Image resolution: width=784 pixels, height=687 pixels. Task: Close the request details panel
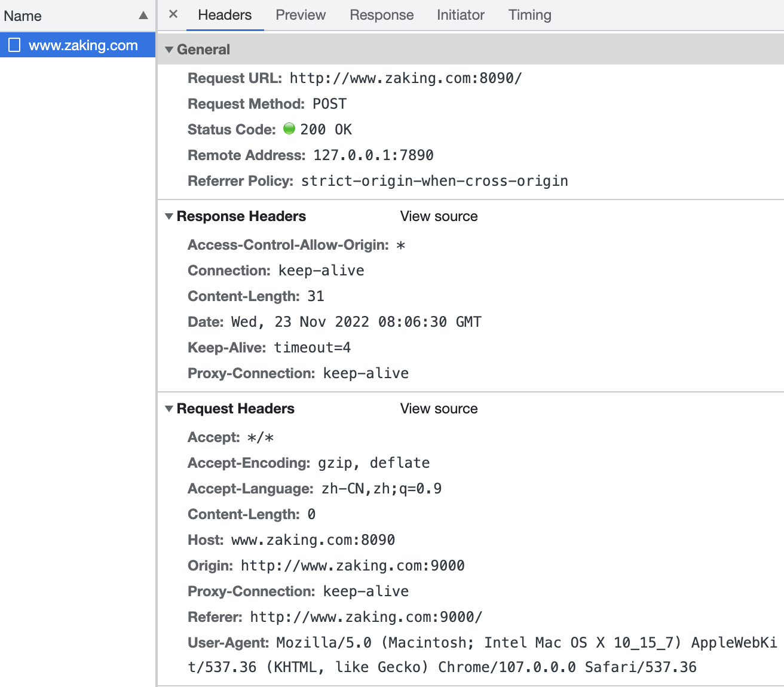(173, 14)
